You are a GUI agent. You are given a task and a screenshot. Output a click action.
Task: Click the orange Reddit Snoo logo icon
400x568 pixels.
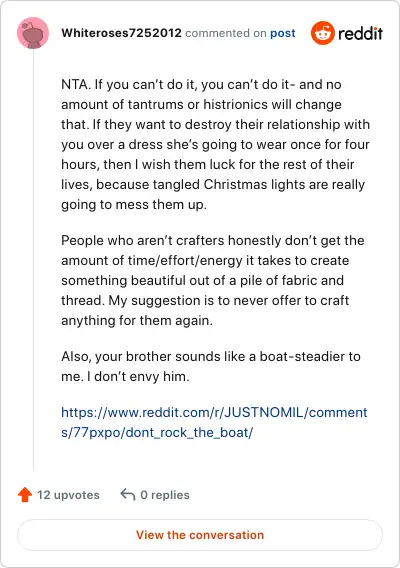322,33
